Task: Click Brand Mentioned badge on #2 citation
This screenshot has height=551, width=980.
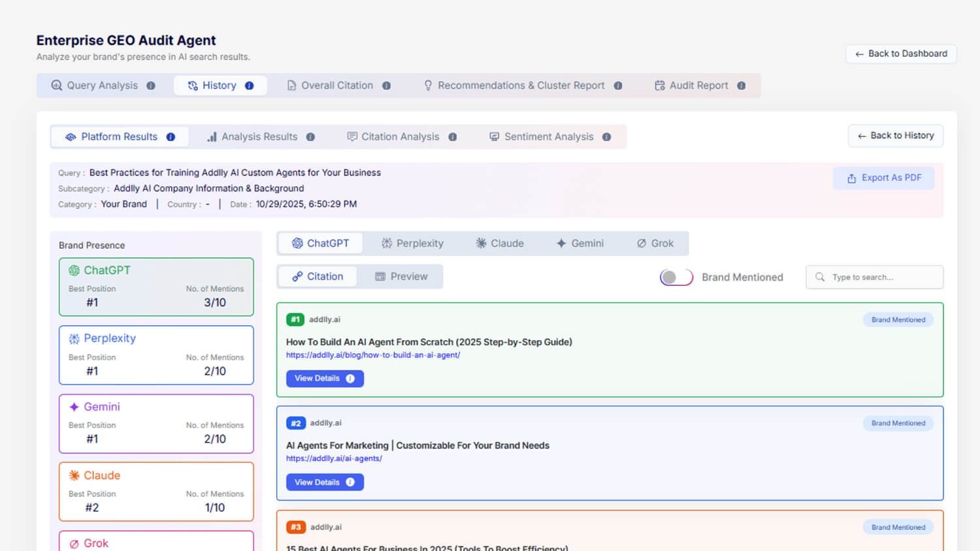Action: 898,423
